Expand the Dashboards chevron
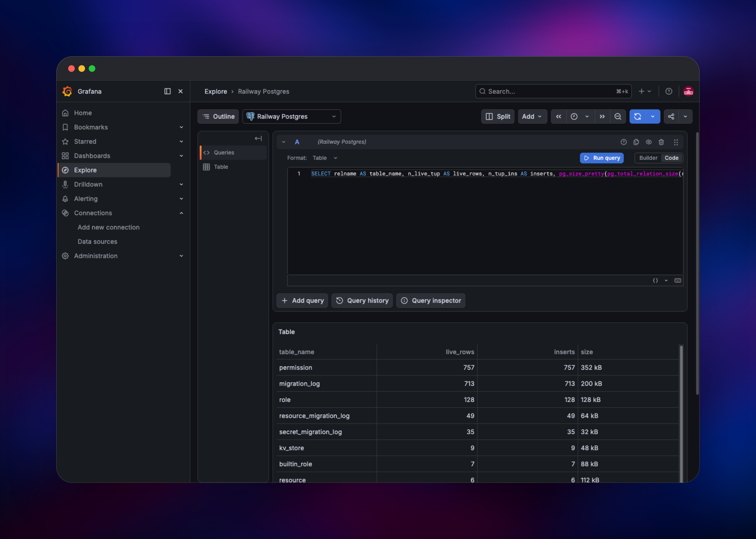 (181, 156)
